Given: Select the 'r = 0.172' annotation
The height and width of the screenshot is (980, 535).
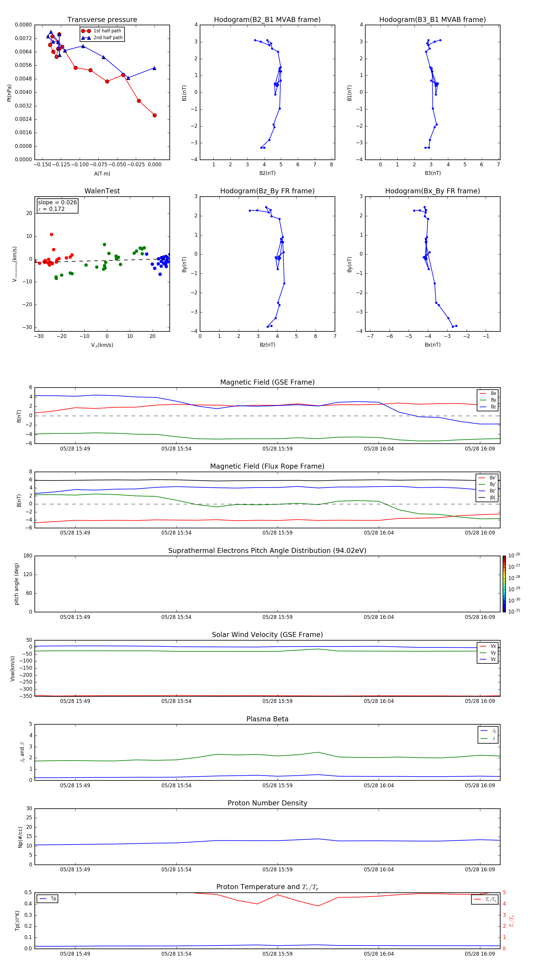Looking at the screenshot, I should click(51, 209).
